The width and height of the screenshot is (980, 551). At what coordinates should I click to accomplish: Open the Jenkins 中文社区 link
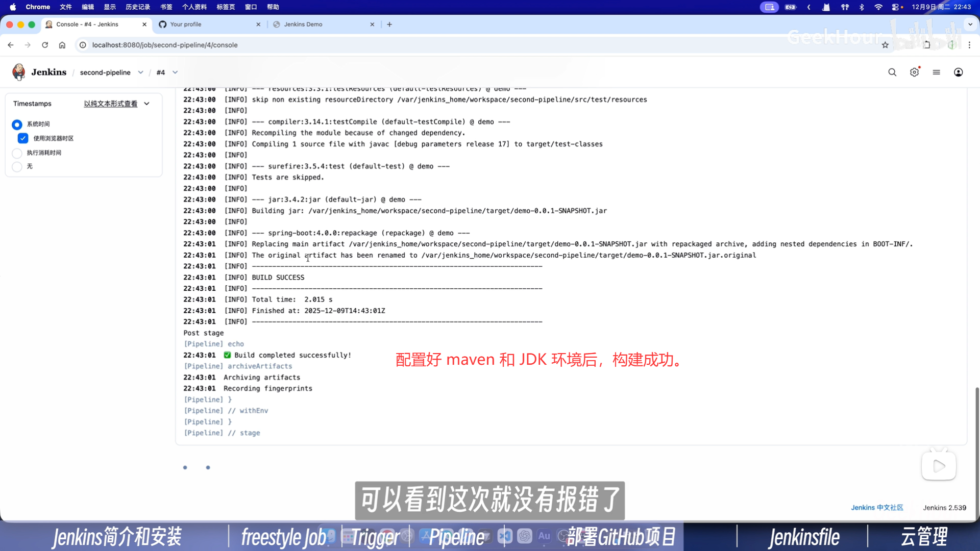(876, 508)
